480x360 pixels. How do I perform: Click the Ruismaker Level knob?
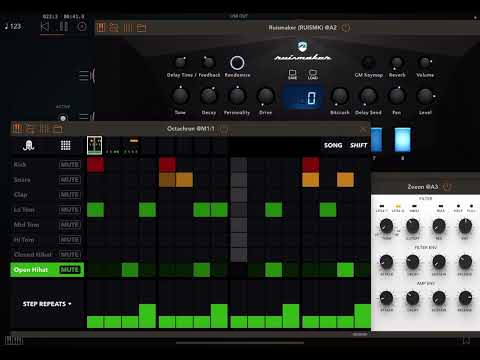(425, 96)
